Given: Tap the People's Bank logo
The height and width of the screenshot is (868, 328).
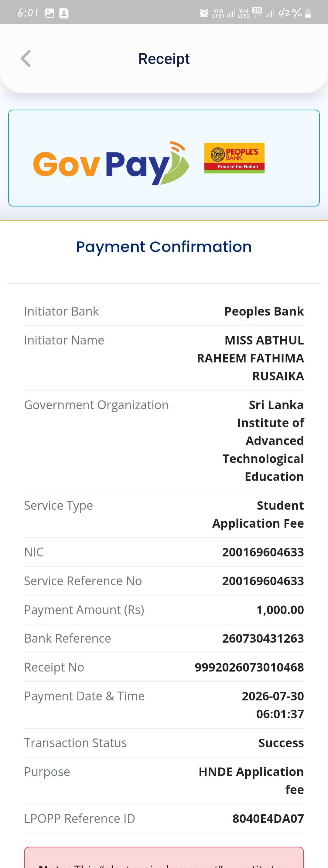Looking at the screenshot, I should [x=234, y=158].
